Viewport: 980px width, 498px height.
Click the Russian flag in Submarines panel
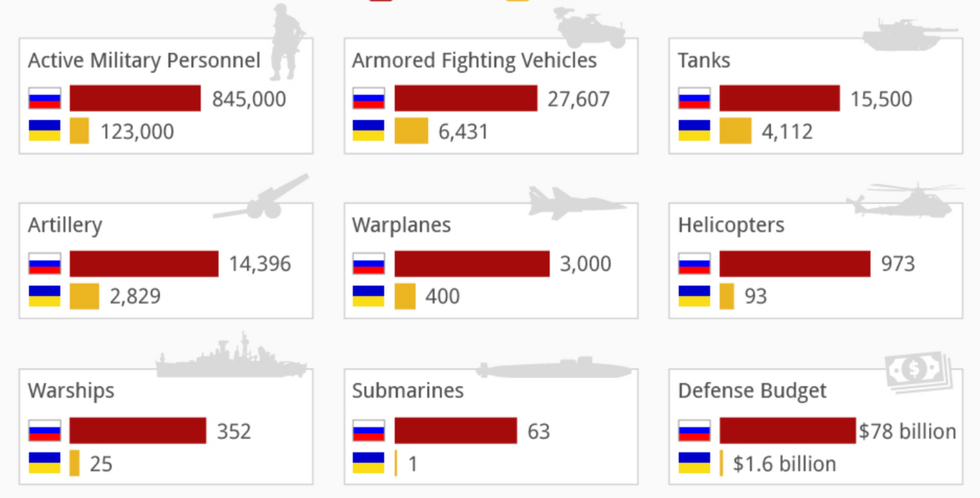pos(368,431)
